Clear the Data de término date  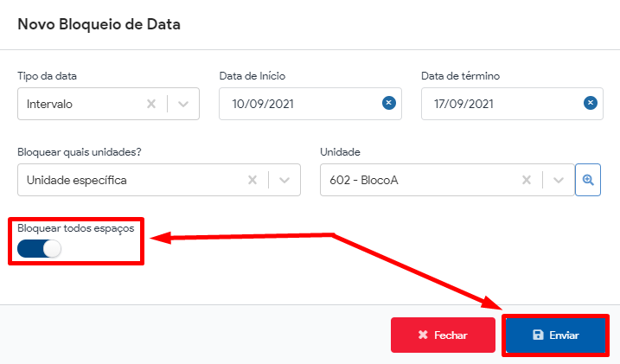[591, 103]
